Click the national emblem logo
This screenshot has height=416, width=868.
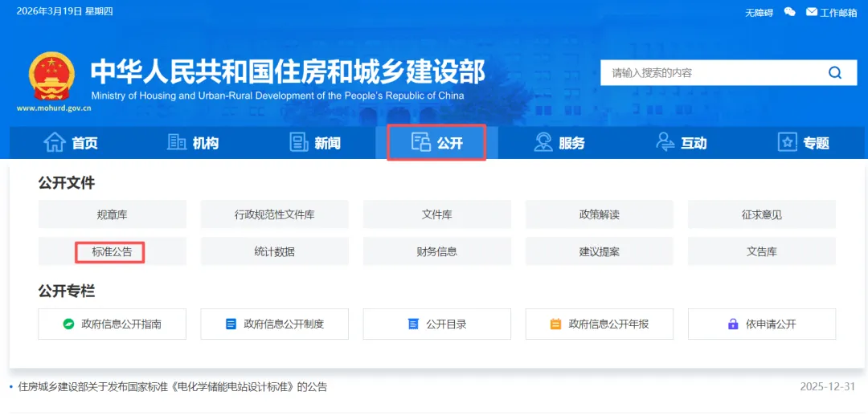[51, 77]
